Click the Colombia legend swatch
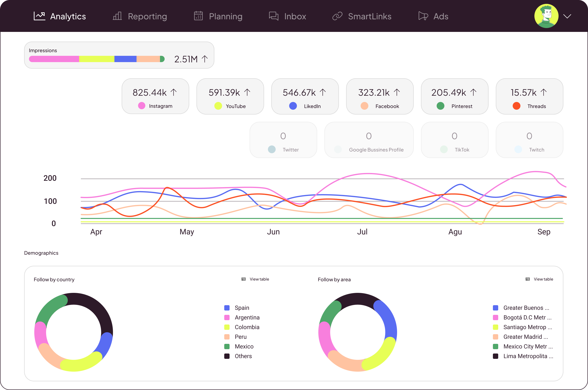 (227, 327)
